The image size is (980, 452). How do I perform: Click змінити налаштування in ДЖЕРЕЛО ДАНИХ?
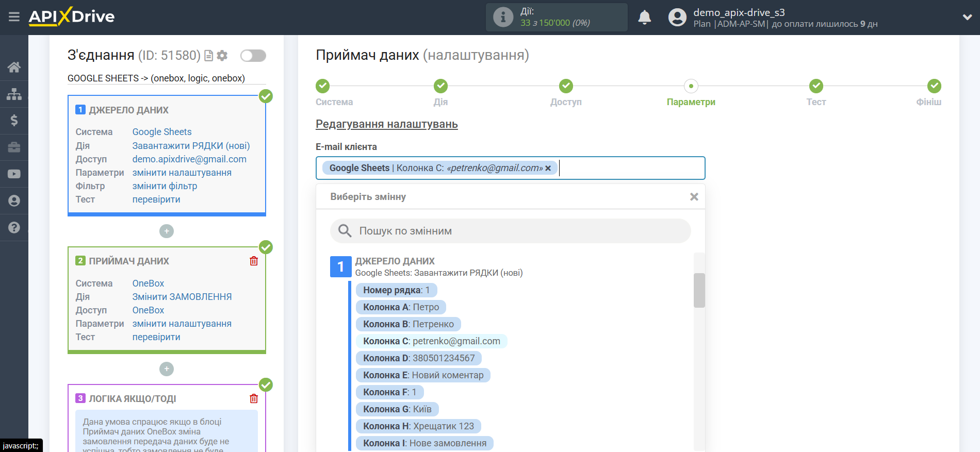(x=182, y=173)
